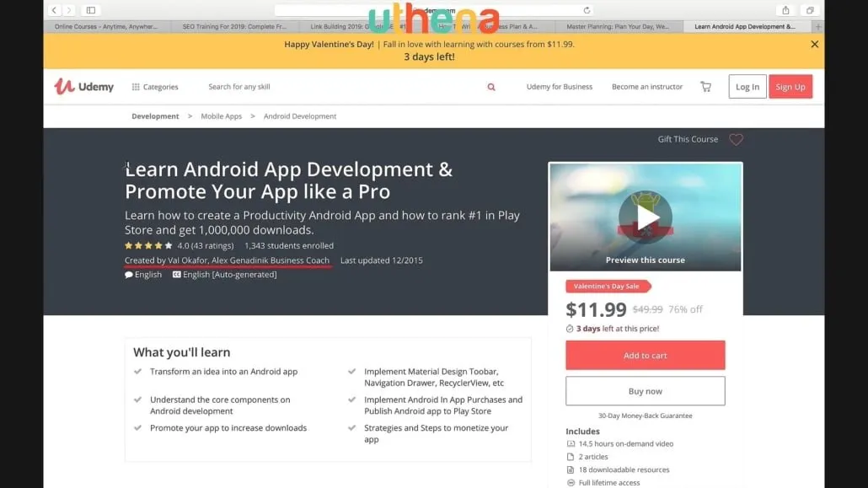Open Udemy for Business link
868x488 pixels.
(x=559, y=87)
